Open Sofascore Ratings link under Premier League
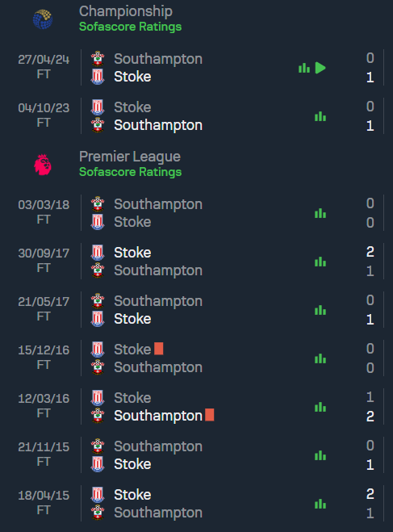The height and width of the screenshot is (532, 393). tap(130, 172)
